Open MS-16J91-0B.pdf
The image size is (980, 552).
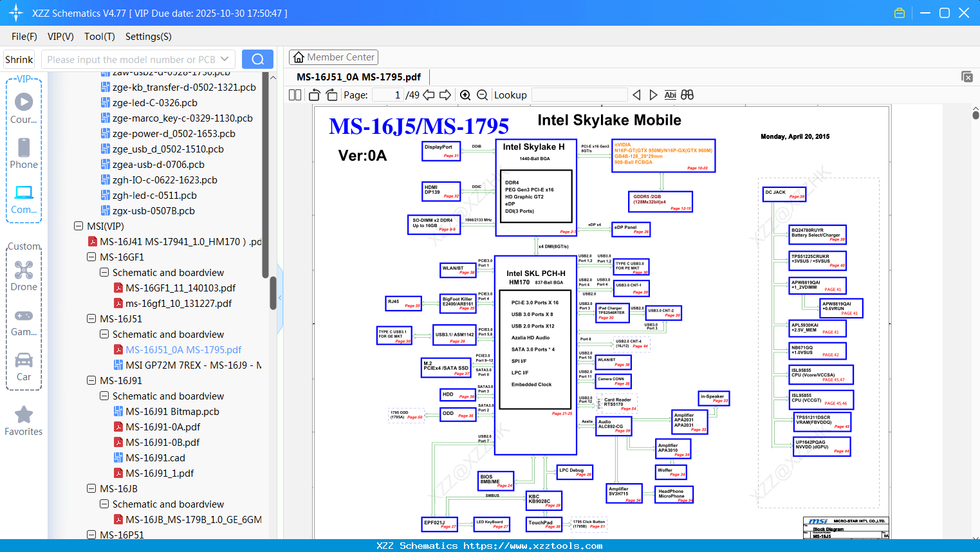click(163, 443)
